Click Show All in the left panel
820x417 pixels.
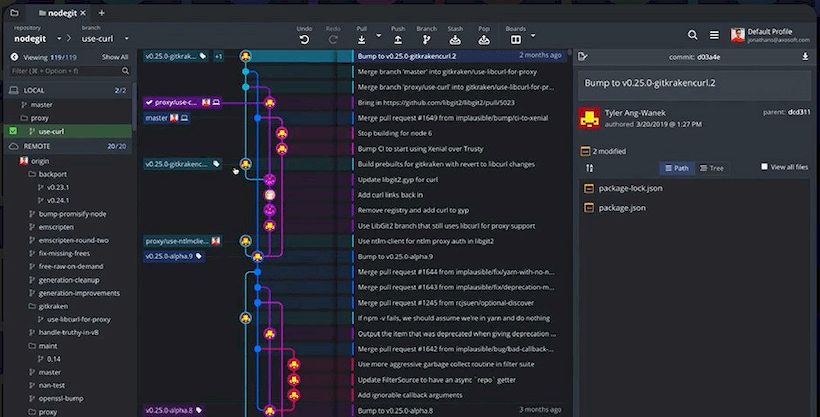[115, 57]
